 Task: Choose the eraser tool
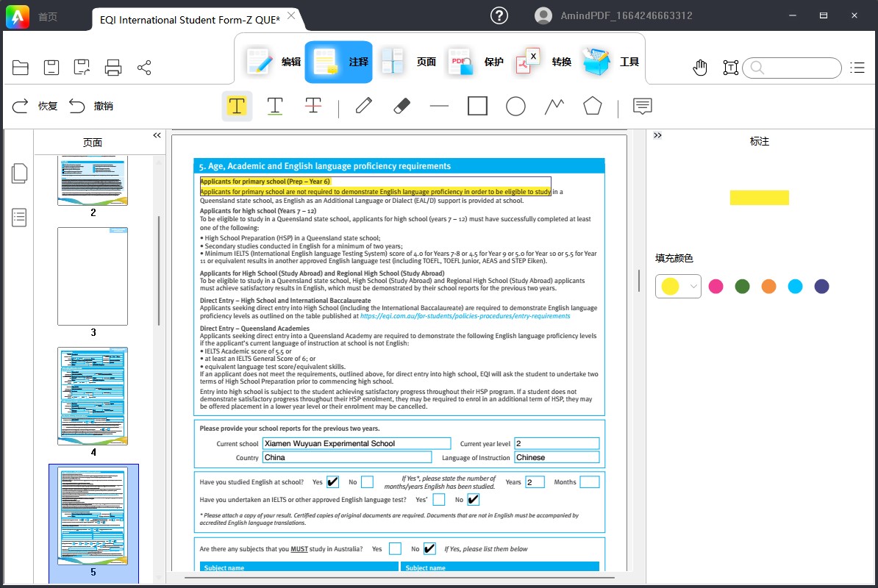tap(401, 106)
